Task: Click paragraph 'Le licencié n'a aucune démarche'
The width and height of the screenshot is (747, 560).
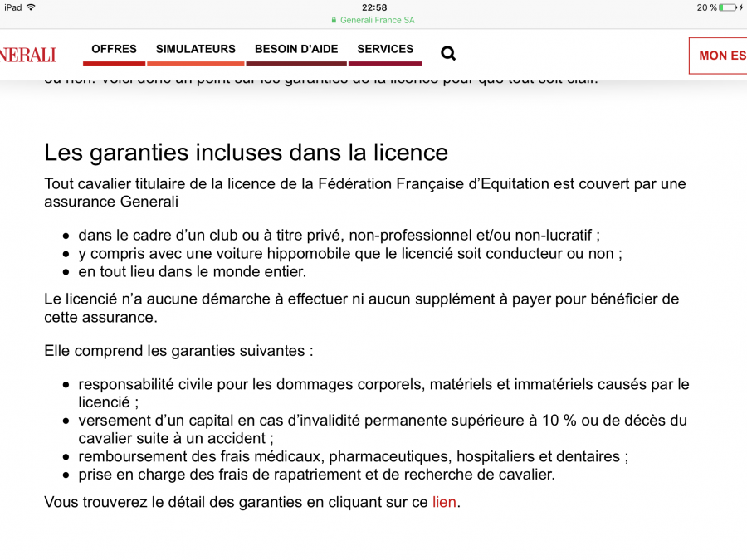Action: click(x=362, y=308)
